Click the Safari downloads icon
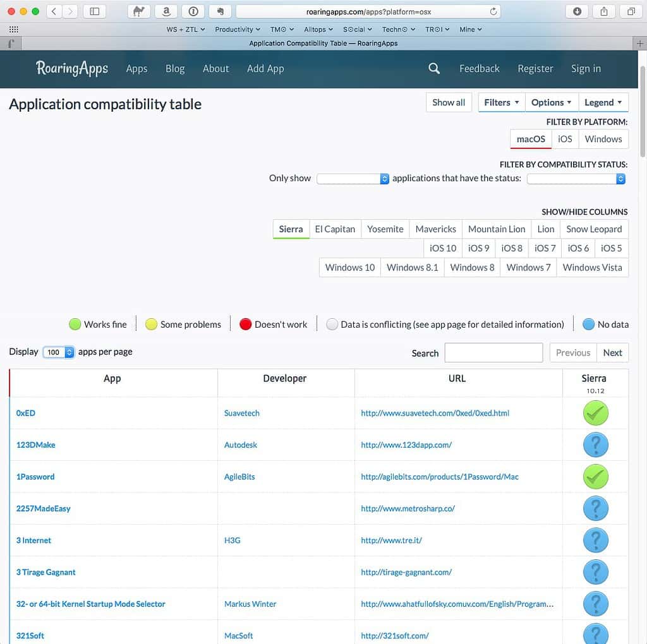 577,11
